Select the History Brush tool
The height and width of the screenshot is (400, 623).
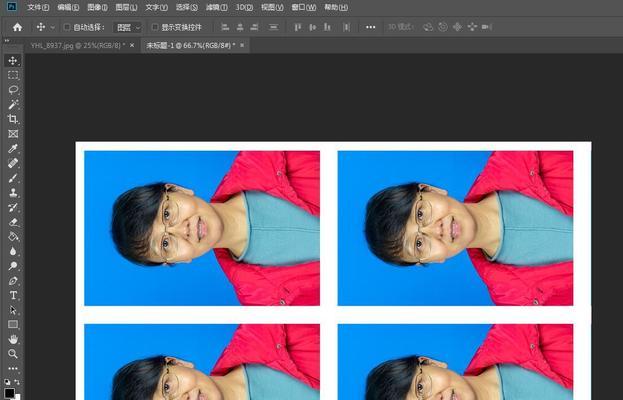pos(13,207)
